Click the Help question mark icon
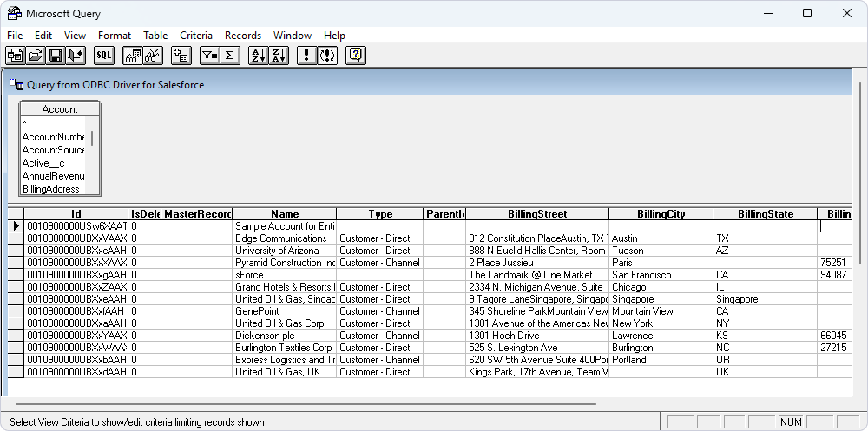868x431 pixels. (355, 56)
